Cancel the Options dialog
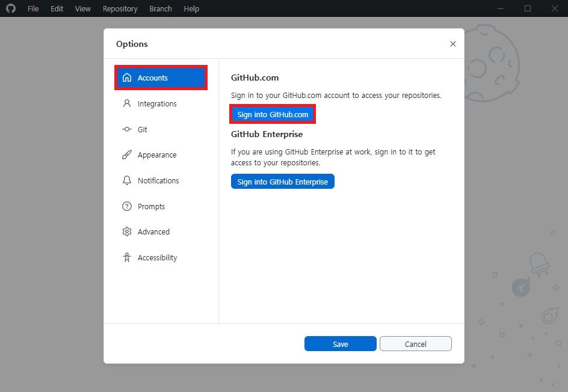The image size is (568, 392). click(x=416, y=344)
